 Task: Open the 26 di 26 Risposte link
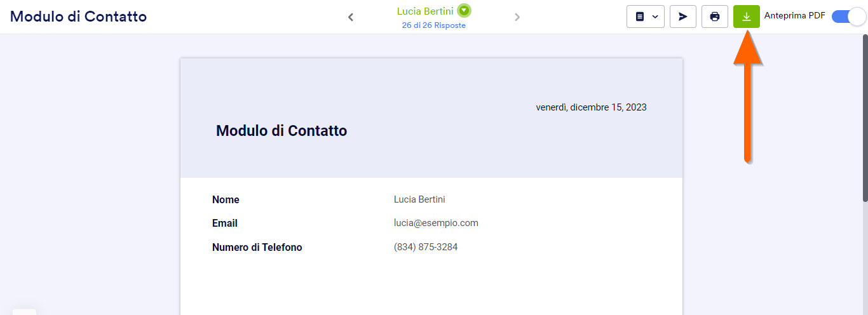433,25
